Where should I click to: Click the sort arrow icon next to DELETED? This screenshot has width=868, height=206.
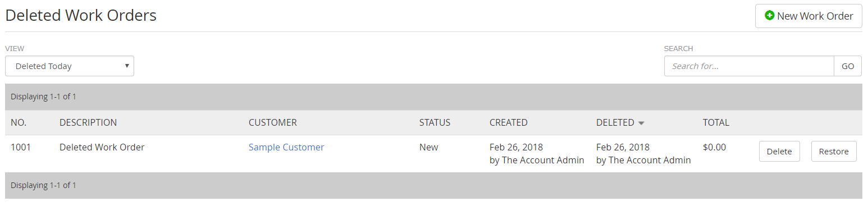(641, 123)
